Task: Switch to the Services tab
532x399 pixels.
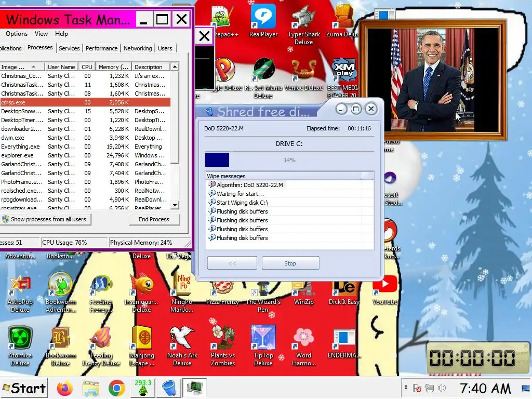Action: tap(69, 48)
